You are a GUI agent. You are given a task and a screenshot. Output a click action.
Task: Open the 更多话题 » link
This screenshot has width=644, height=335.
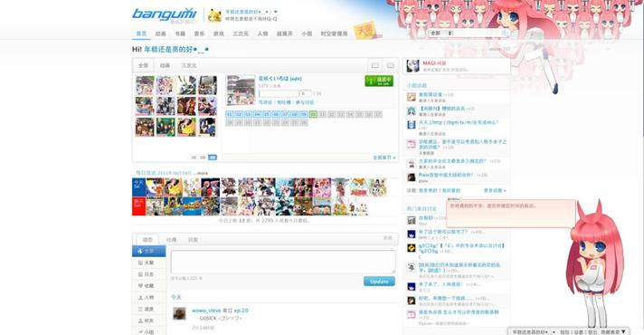(495, 191)
